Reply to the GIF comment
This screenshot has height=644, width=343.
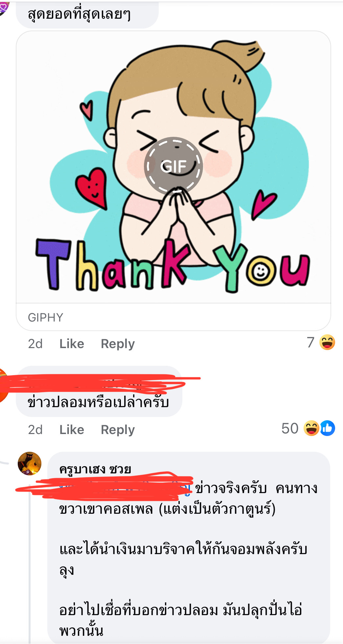(118, 344)
